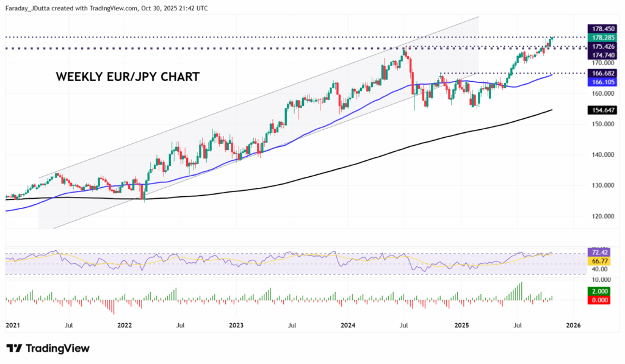
Task: Select the blue 166.105 moving average label
Action: click(601, 82)
